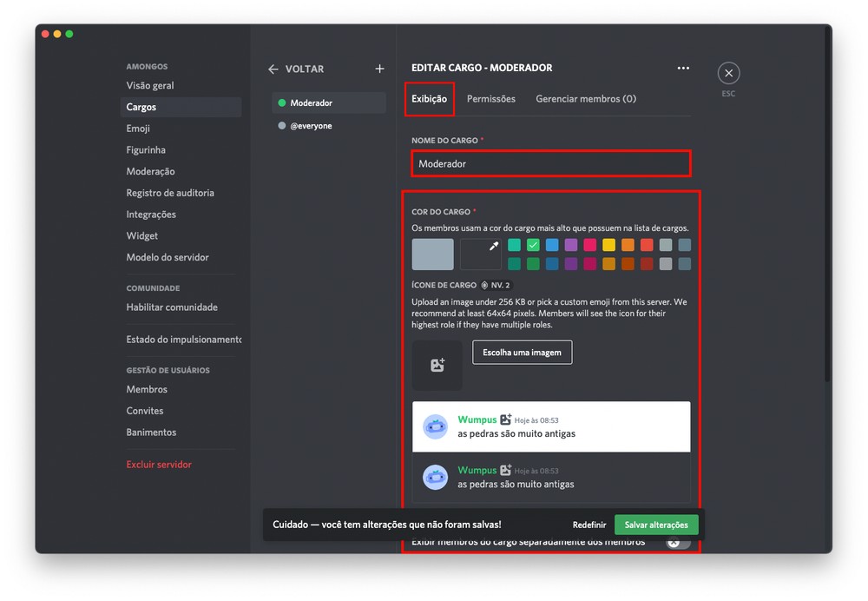
Task: Pick the orange color swatch, top row
Action: [x=628, y=245]
